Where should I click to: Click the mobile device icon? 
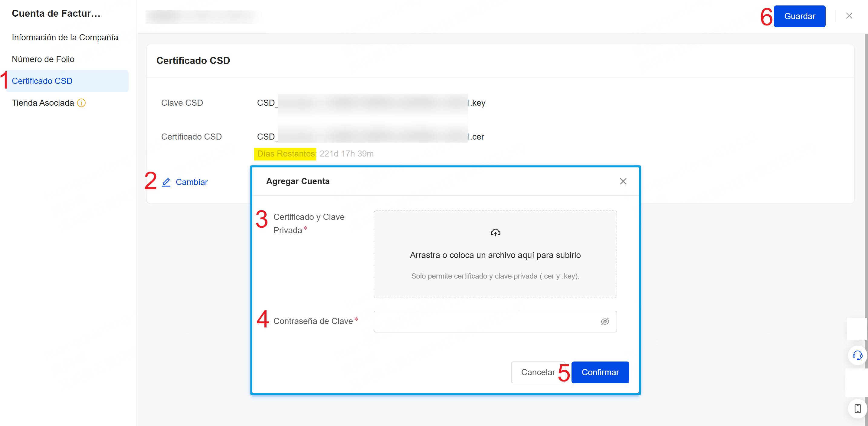coord(857,408)
